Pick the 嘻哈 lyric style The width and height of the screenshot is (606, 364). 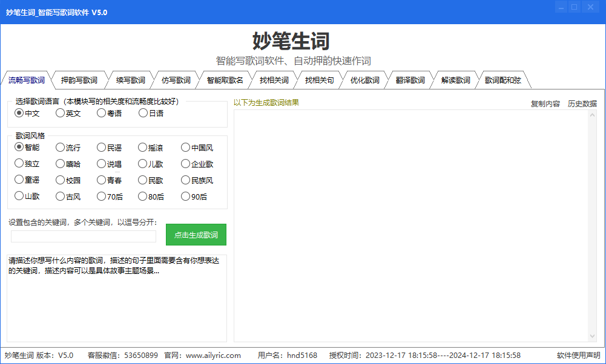[x=68, y=164]
